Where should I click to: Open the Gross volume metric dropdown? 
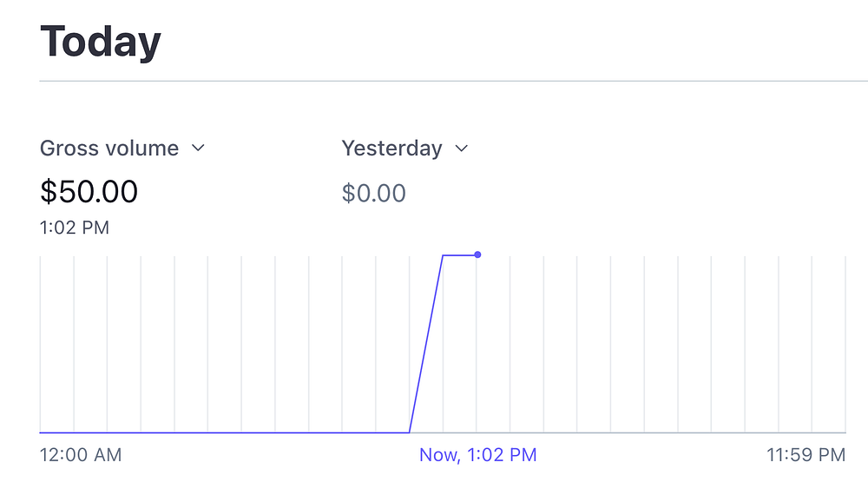pos(109,149)
